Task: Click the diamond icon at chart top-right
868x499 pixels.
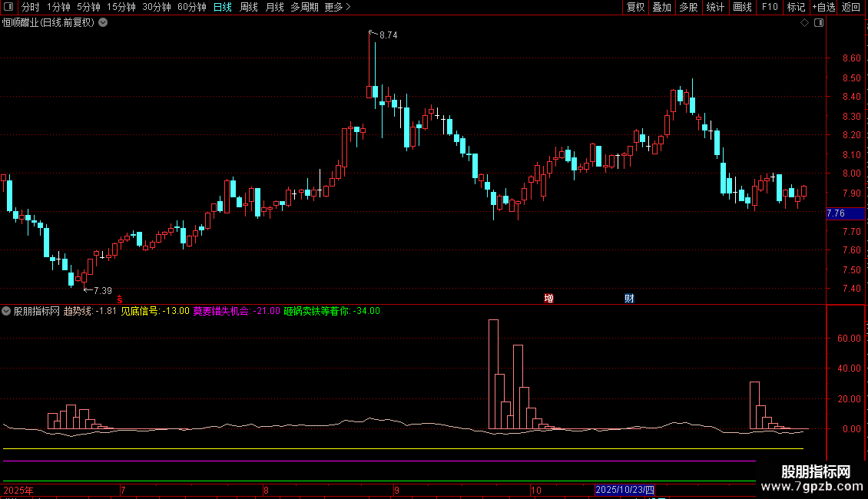Action: point(805,23)
